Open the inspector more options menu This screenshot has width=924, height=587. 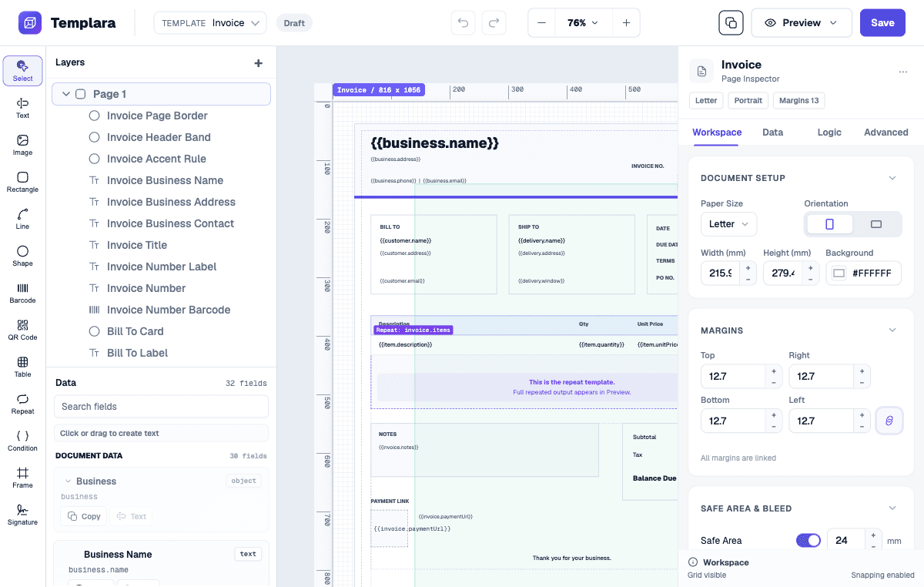click(902, 72)
